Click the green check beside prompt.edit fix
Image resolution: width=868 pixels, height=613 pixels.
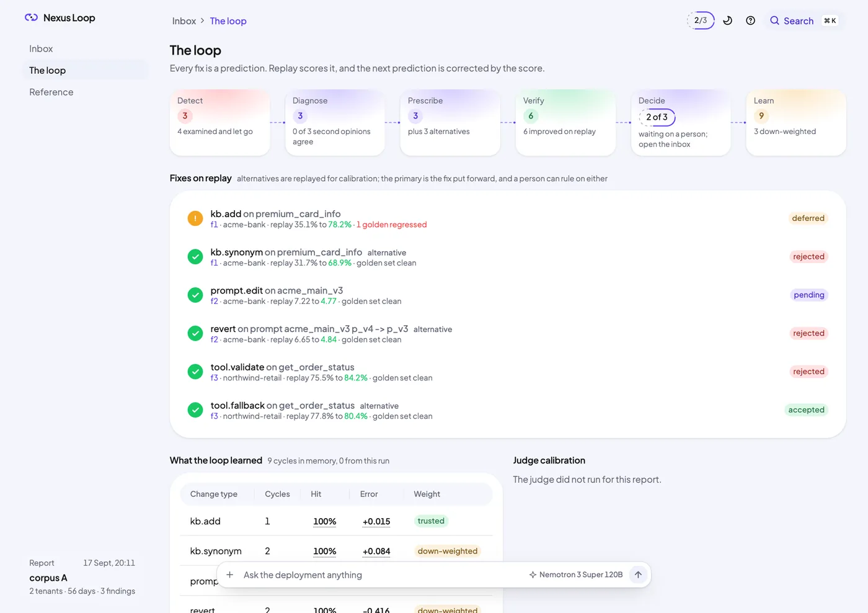(195, 295)
